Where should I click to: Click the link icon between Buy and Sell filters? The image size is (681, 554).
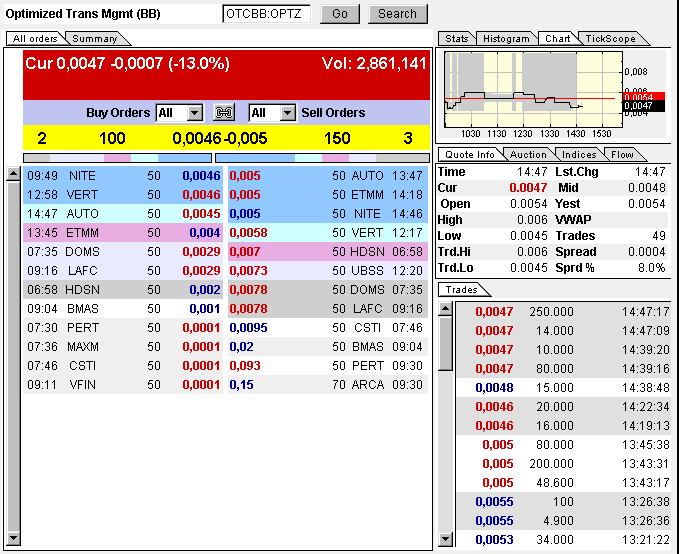point(224,112)
